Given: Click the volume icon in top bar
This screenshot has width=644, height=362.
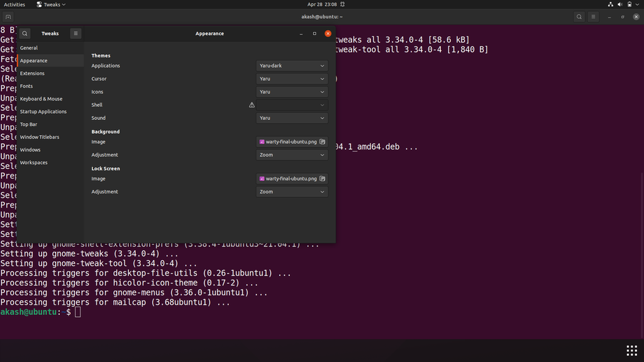Looking at the screenshot, I should pyautogui.click(x=619, y=4).
